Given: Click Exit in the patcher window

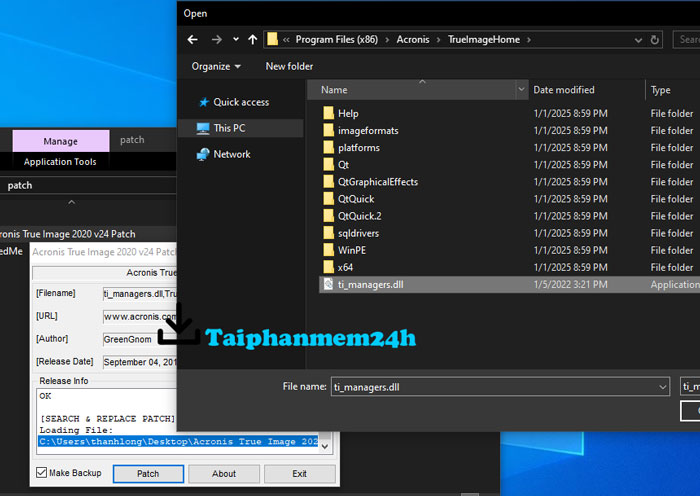Looking at the screenshot, I should point(300,474).
